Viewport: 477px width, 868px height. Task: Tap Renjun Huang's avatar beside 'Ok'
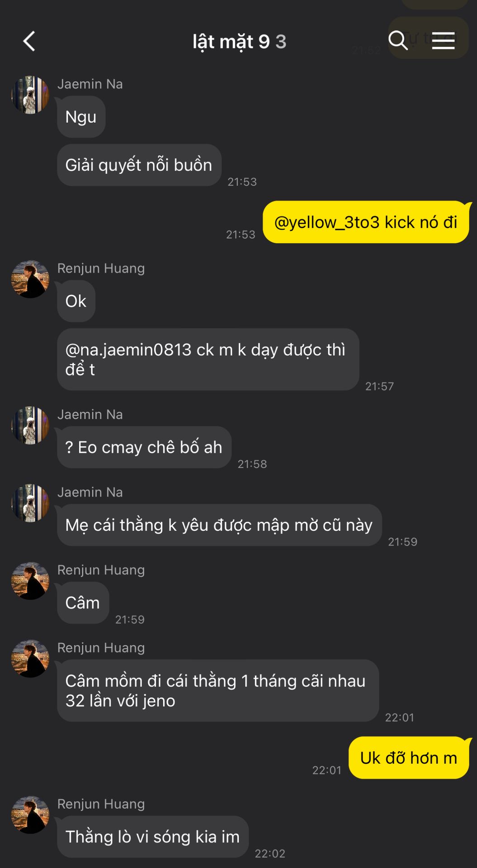(30, 279)
